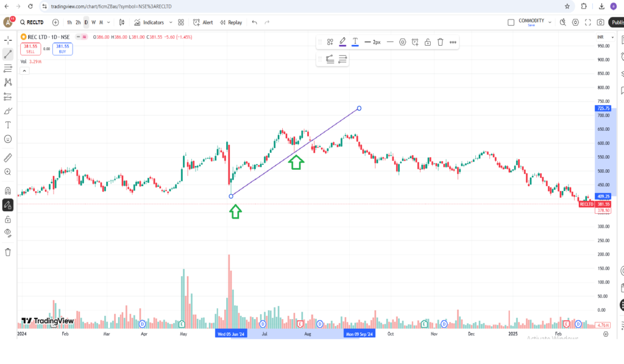Switch to M monthly timeframe
Image resolution: width=624 pixels, height=364 pixels.
(x=101, y=23)
